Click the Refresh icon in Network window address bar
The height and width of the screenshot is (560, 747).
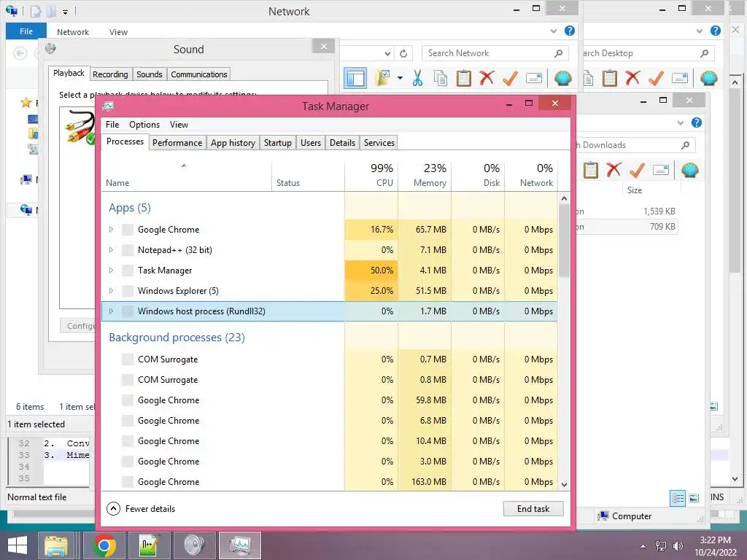[403, 53]
